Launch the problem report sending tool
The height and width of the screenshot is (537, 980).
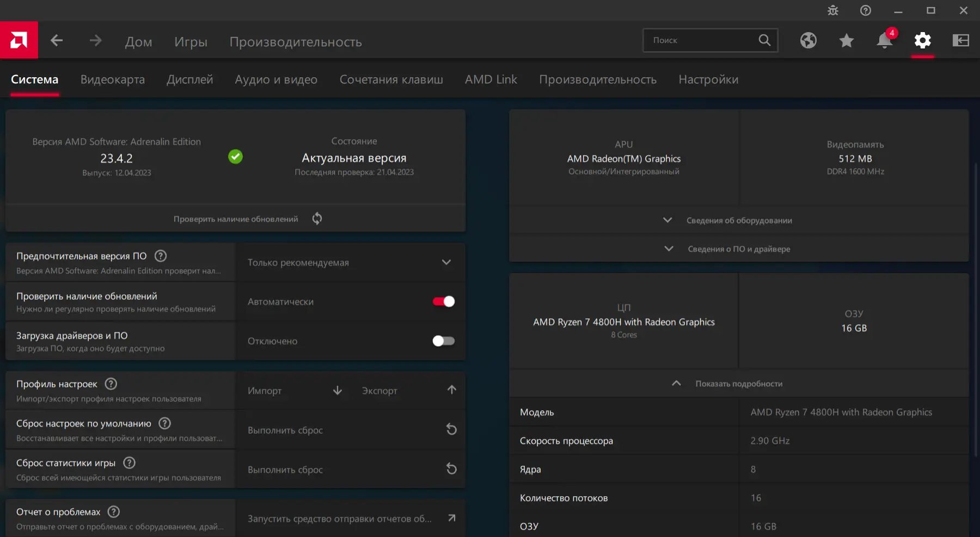[350, 518]
